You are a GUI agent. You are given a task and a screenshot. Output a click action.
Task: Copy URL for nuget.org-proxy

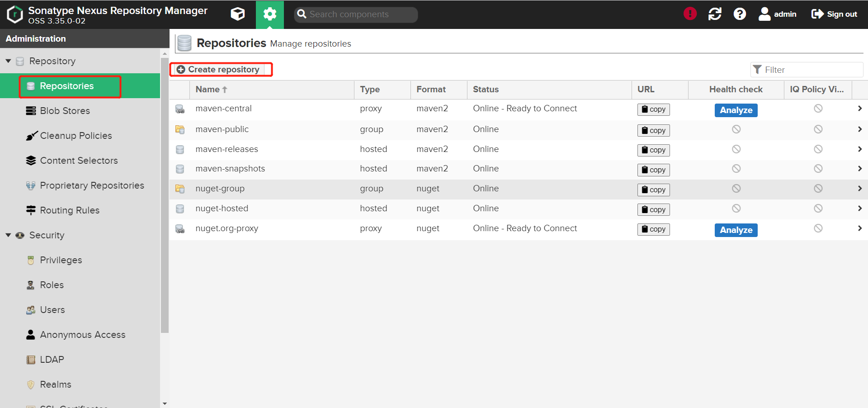tap(654, 229)
